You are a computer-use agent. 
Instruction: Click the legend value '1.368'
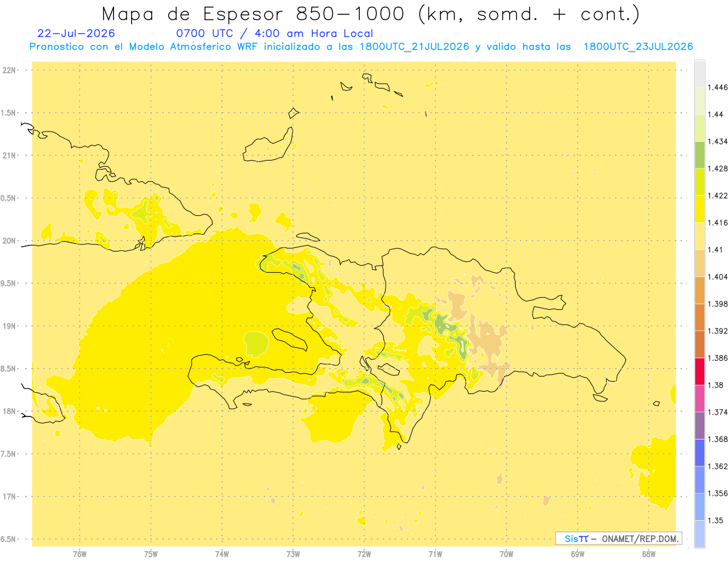coord(719,439)
